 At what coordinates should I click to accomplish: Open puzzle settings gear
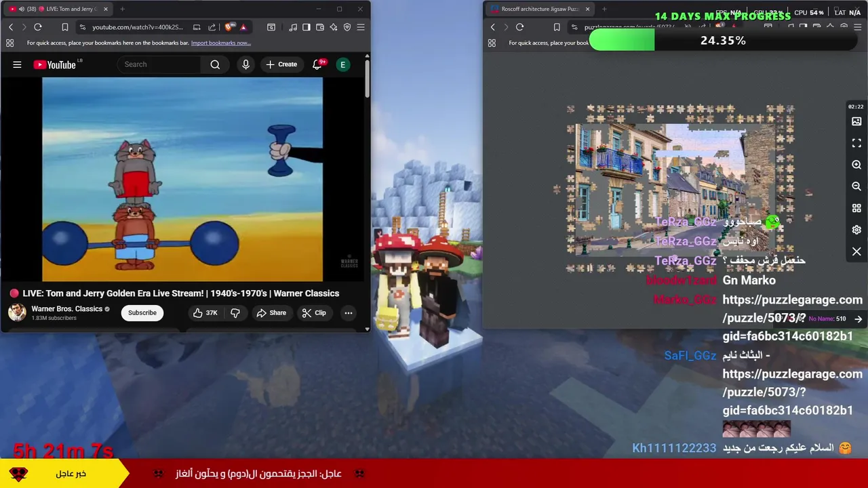pyautogui.click(x=856, y=230)
